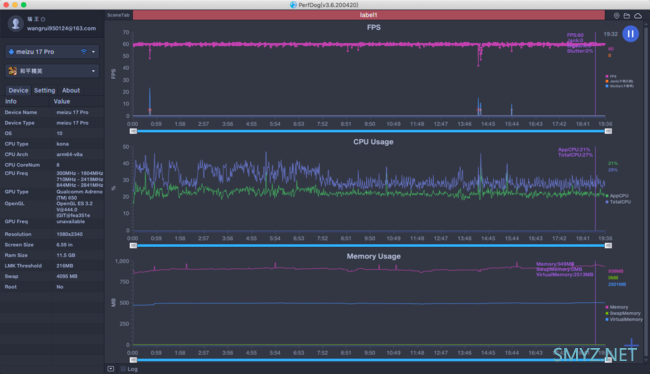Click the red label1 scene bar

pos(369,15)
